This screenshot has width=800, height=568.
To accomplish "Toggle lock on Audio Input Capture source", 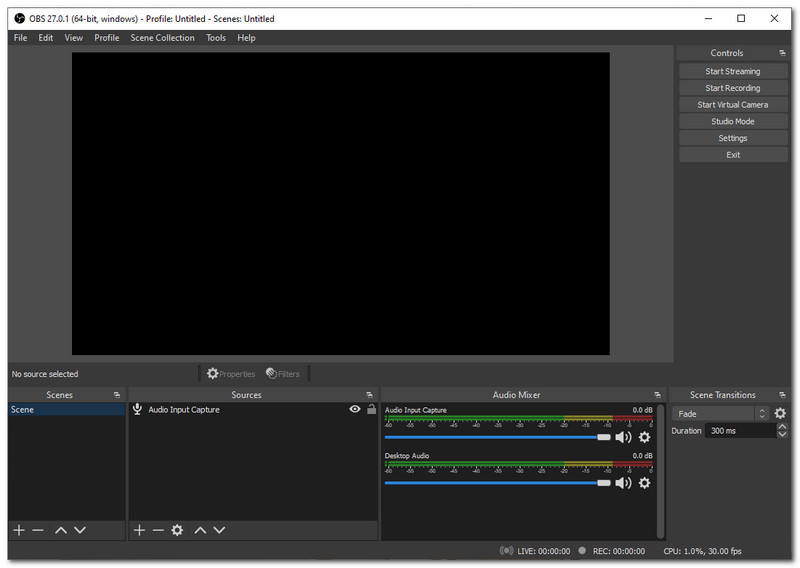I will pyautogui.click(x=371, y=409).
